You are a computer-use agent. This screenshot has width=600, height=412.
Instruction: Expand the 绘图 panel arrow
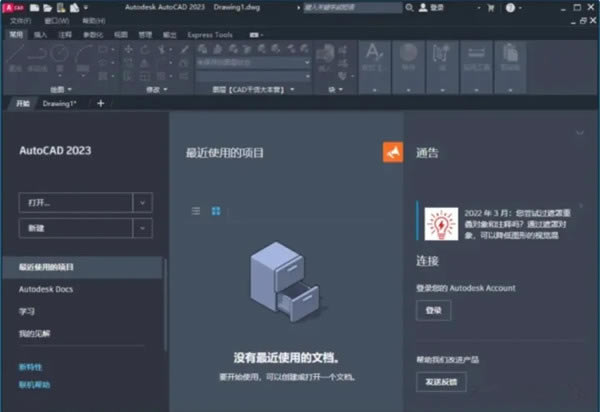[70, 90]
